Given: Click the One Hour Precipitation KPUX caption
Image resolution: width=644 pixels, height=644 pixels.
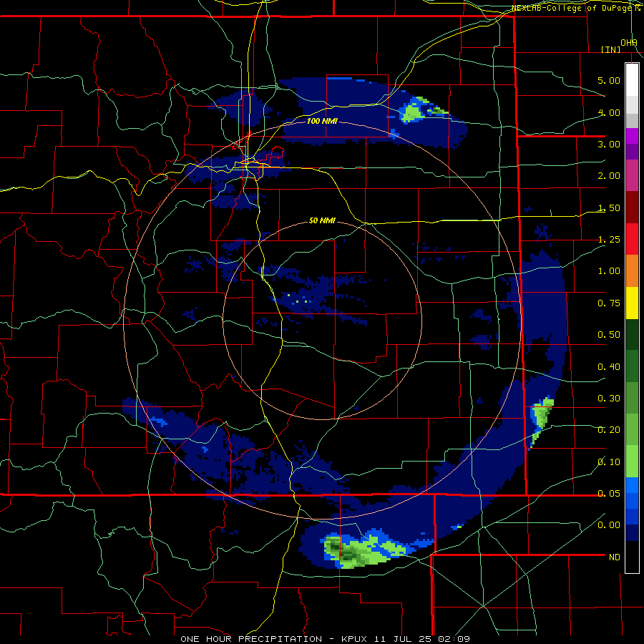Looking at the screenshot, I should point(326,639).
